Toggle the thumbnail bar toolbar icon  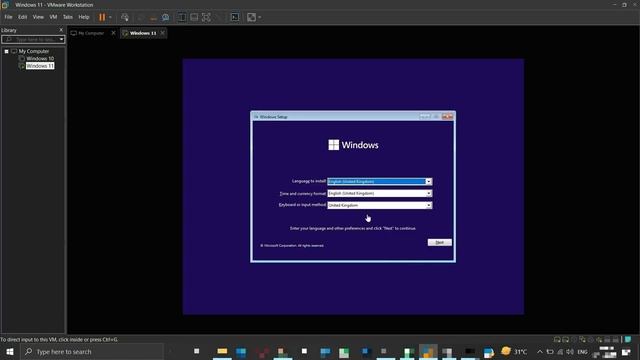[194, 17]
